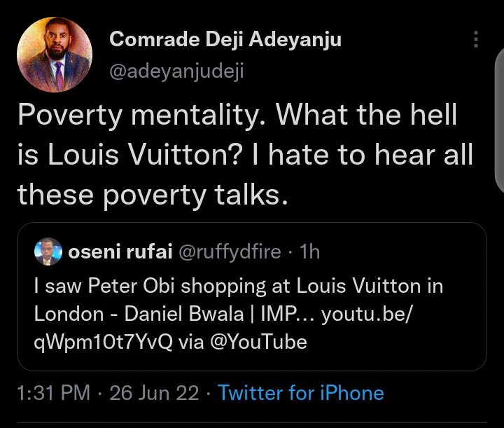This screenshot has width=504, height=428.
Task: Click the 26 Jun 22 date
Action: click(154, 393)
